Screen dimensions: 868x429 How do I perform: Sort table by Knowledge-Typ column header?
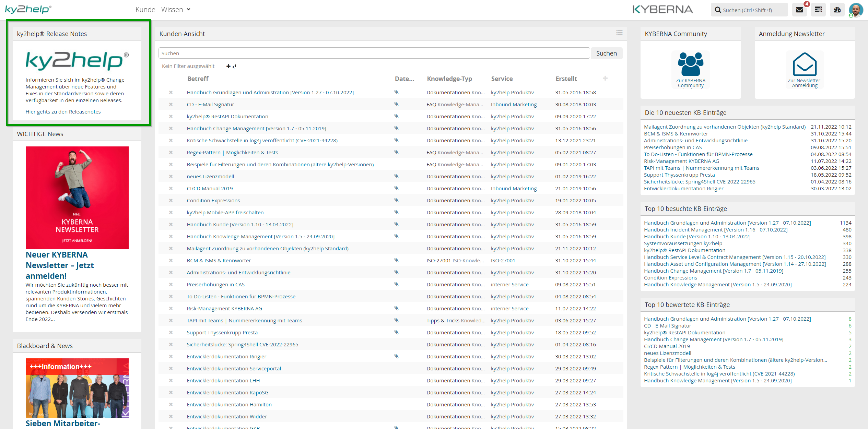449,79
